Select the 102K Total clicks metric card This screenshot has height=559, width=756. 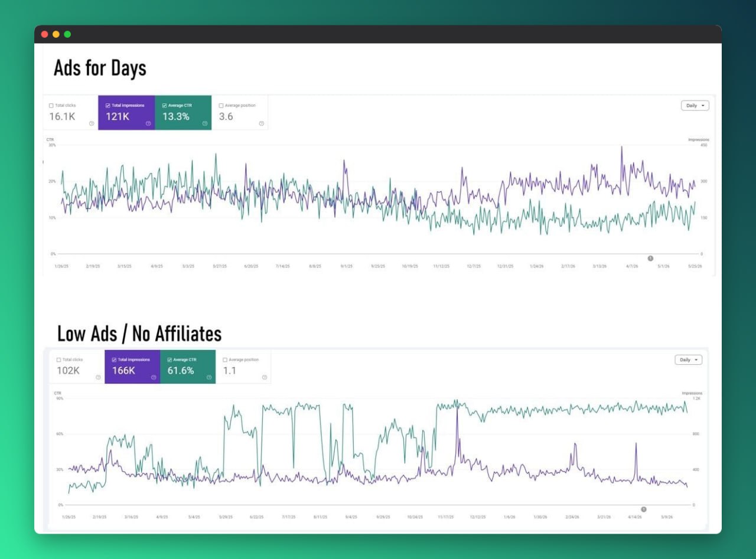click(x=77, y=367)
